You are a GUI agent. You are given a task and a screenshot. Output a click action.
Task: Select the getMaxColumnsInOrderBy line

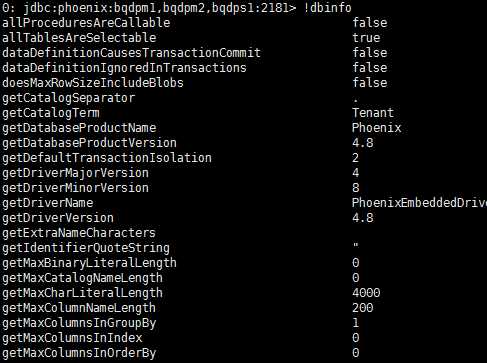181,353
